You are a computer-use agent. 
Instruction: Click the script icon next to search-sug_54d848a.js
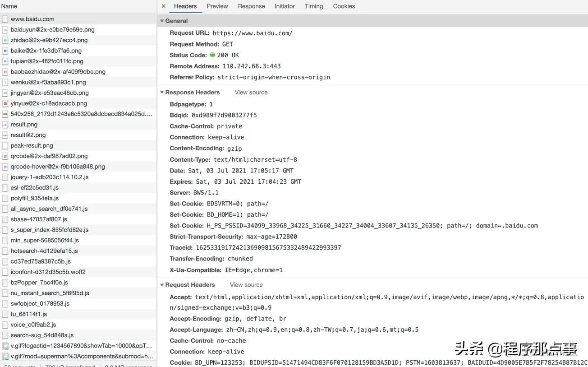click(5, 335)
